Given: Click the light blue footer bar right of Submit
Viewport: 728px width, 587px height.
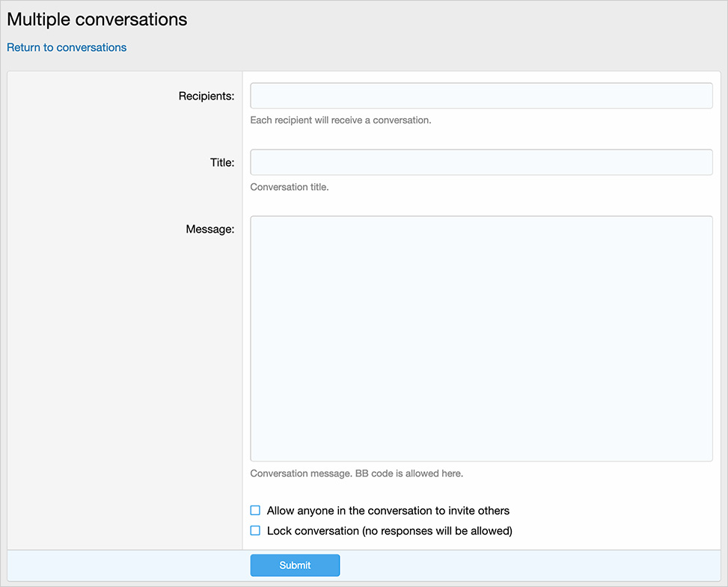Looking at the screenshot, I should [524, 565].
